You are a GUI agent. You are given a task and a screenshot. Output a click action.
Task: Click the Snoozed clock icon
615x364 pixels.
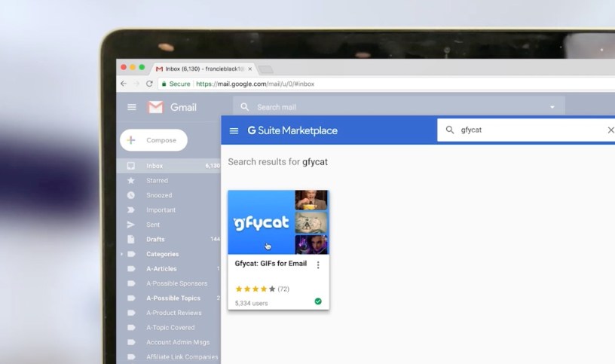pos(131,195)
